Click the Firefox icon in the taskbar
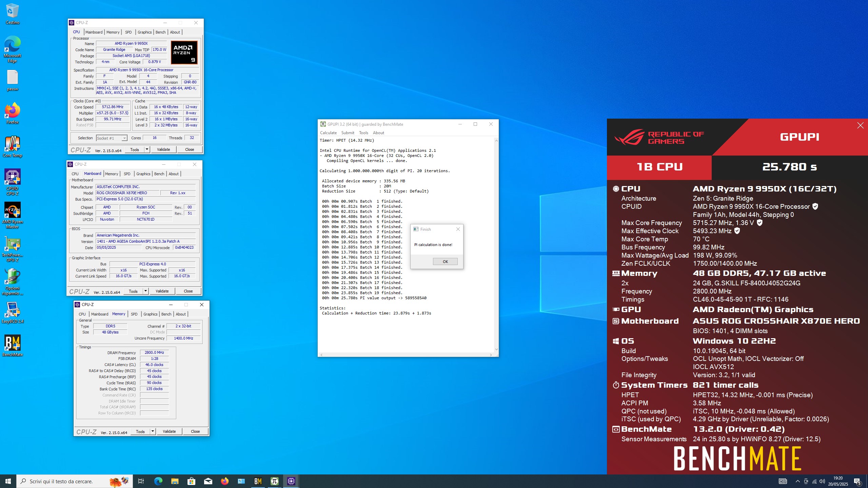This screenshot has width=868, height=488. tap(224, 481)
